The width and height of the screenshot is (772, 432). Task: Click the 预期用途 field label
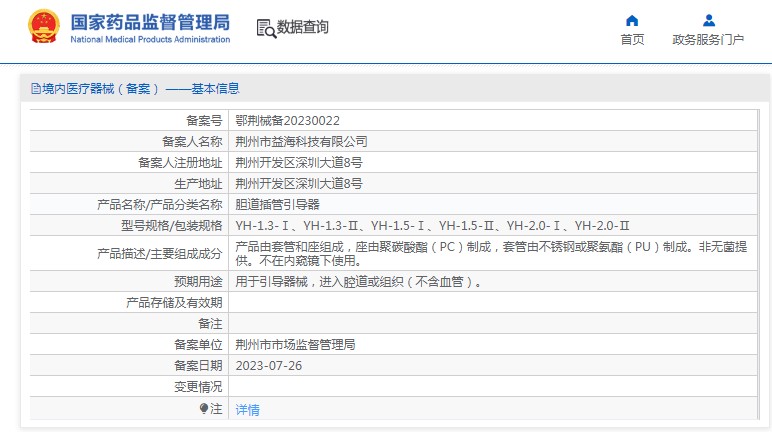198,282
